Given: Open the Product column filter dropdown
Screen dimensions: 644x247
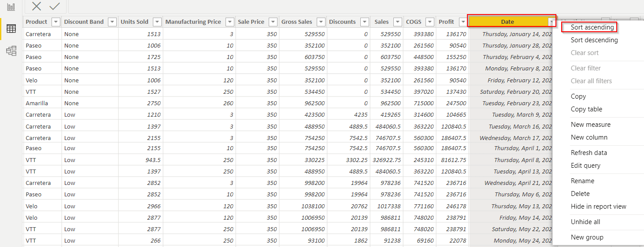Looking at the screenshot, I should pos(56,22).
